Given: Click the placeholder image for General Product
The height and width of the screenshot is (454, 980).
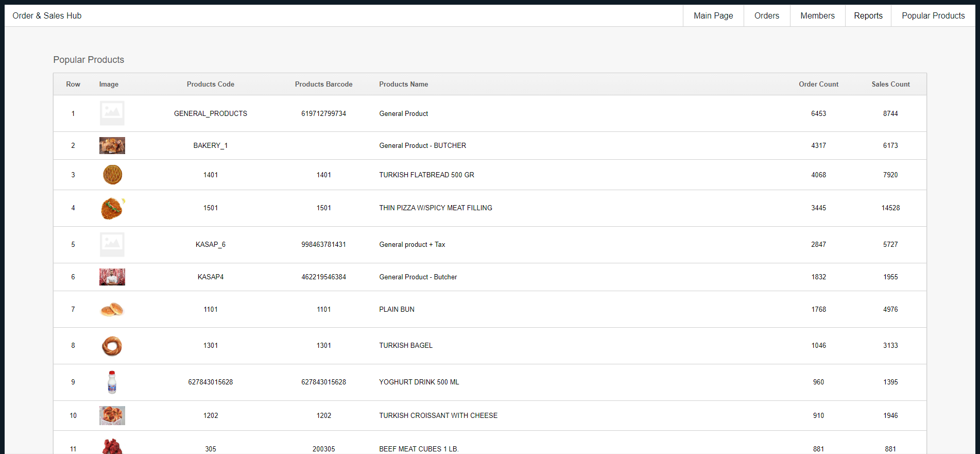Looking at the screenshot, I should [112, 113].
